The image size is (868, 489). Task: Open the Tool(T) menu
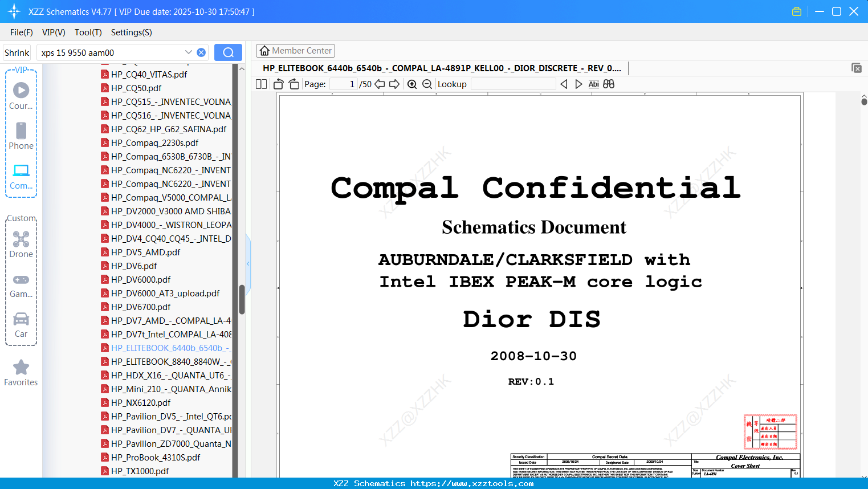[x=88, y=32]
